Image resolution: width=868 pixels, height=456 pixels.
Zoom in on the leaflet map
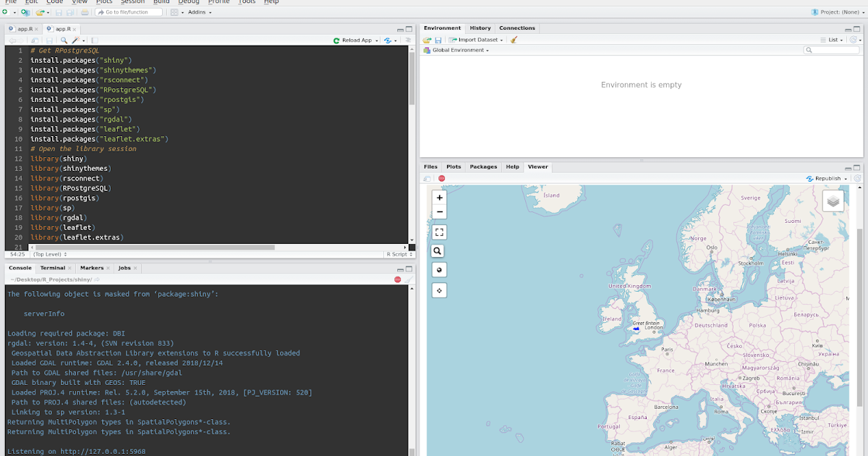(x=439, y=197)
